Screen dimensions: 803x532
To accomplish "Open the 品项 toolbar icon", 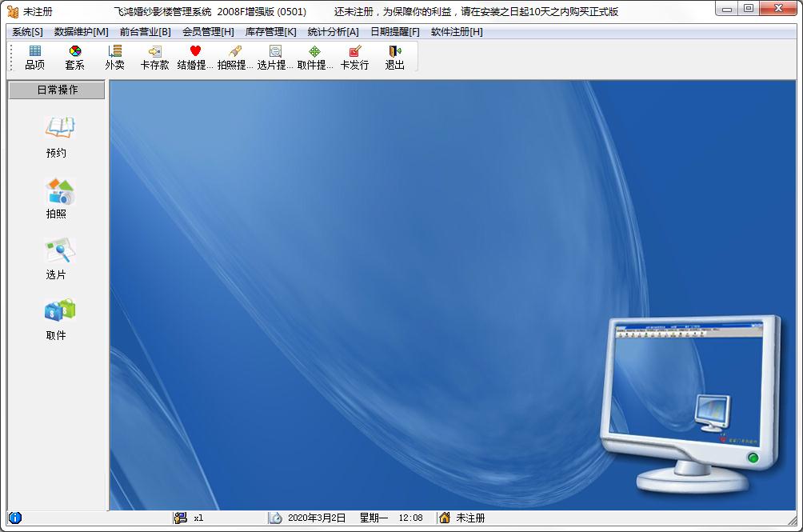I will 35,58.
